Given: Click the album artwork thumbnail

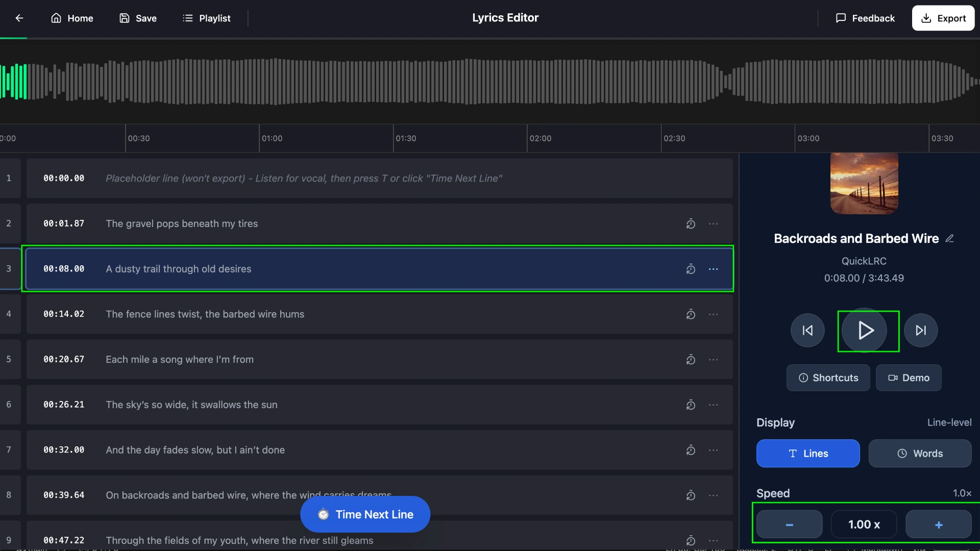Looking at the screenshot, I should [863, 183].
